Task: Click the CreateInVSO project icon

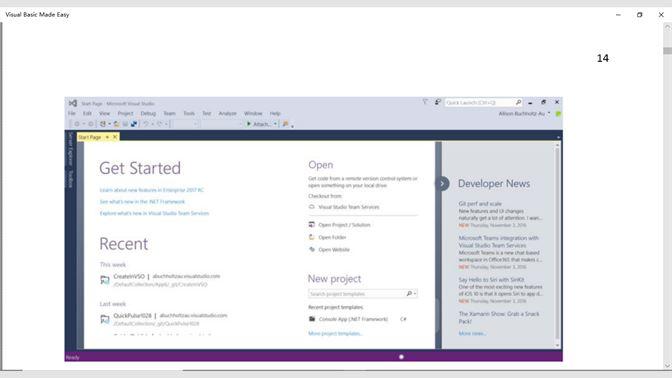Action: (105, 280)
